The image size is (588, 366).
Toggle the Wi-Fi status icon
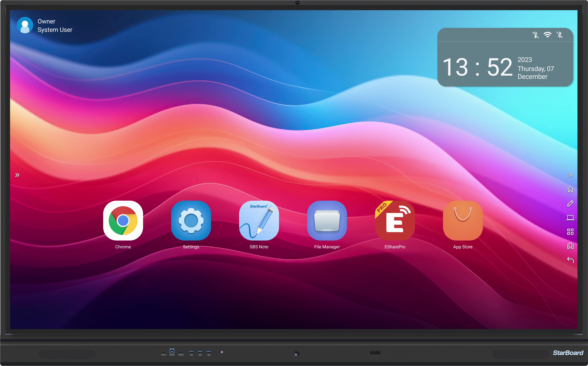(x=547, y=35)
